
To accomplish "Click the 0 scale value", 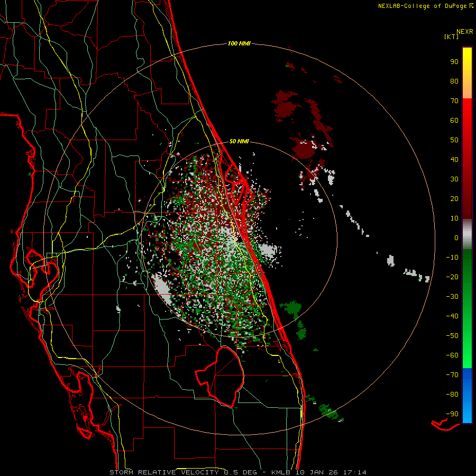I will click(456, 237).
